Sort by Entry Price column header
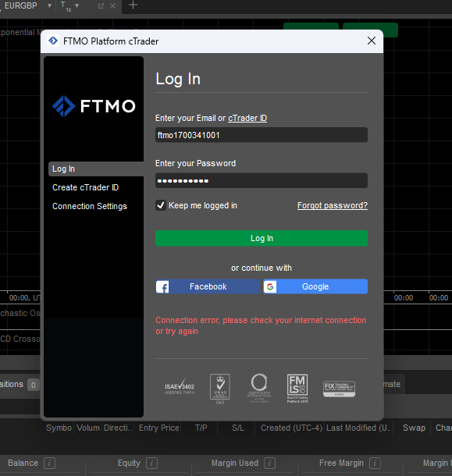This screenshot has width=452, height=476. [x=159, y=428]
